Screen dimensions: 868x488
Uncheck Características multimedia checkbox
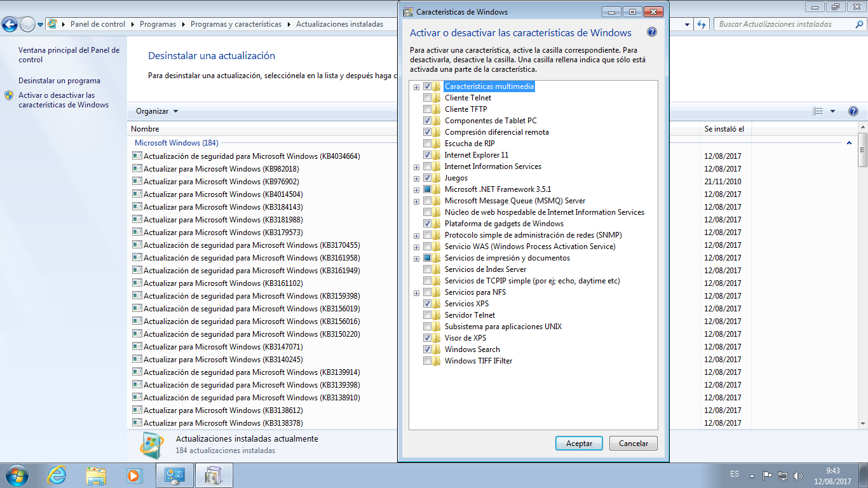tap(427, 86)
